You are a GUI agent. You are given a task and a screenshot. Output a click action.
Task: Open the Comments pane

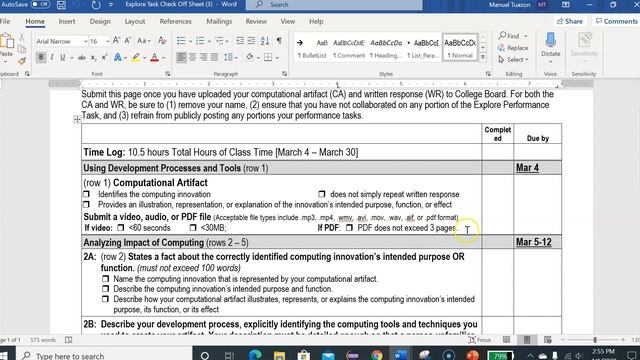pos(616,21)
